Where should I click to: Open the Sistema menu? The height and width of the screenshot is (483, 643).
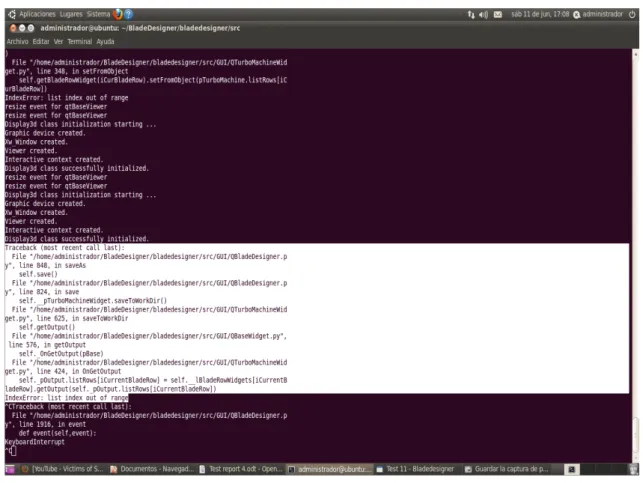pyautogui.click(x=98, y=14)
